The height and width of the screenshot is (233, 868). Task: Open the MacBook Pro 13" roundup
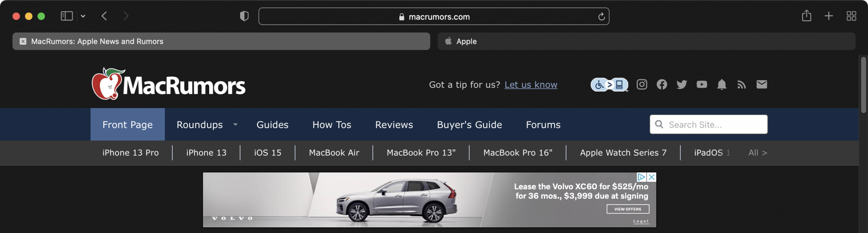click(421, 153)
